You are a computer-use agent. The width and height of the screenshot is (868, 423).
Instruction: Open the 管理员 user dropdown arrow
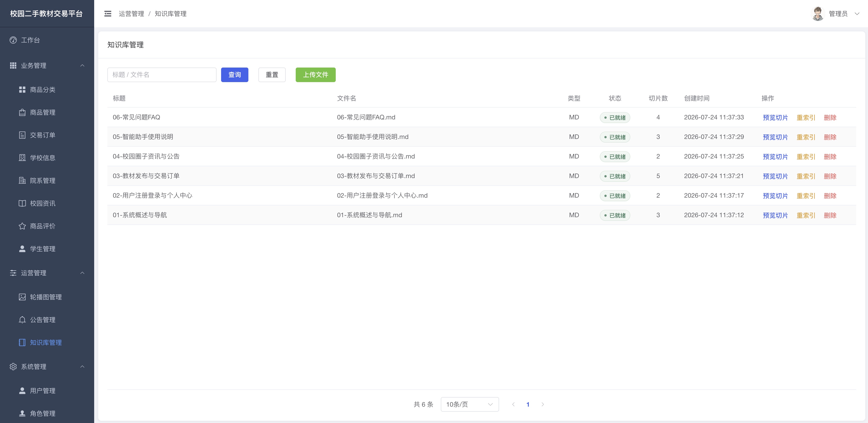pyautogui.click(x=857, y=14)
